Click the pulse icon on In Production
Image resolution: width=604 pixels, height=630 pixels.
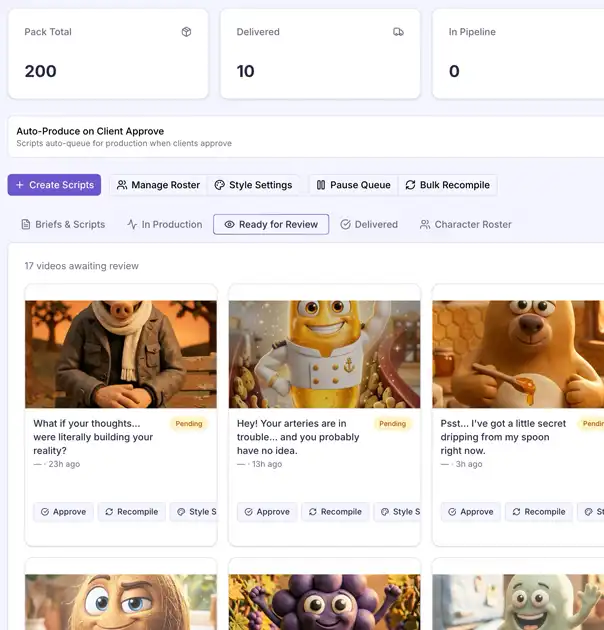pos(132,224)
